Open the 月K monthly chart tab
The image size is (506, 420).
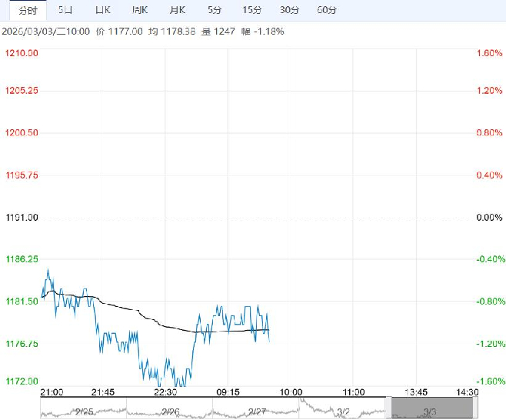pyautogui.click(x=176, y=10)
